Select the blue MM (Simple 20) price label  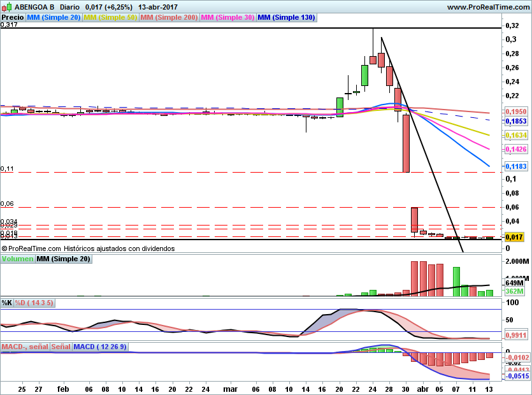coord(54,18)
